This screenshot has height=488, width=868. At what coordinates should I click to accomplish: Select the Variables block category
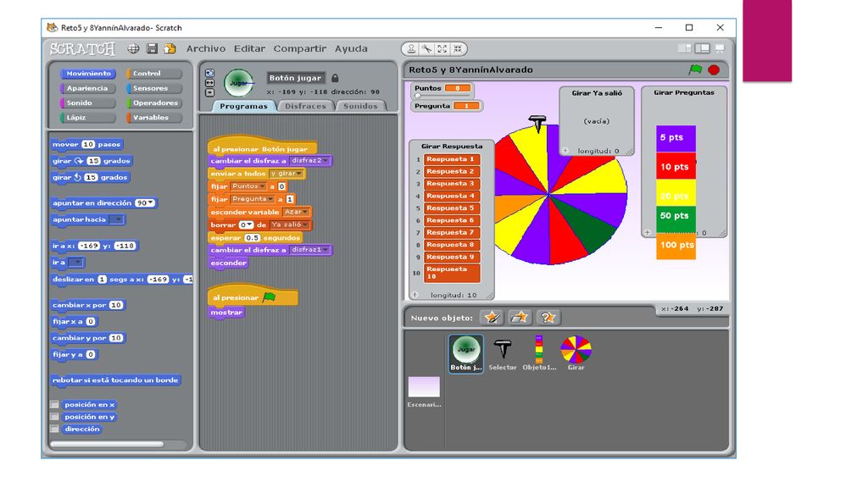(x=154, y=118)
